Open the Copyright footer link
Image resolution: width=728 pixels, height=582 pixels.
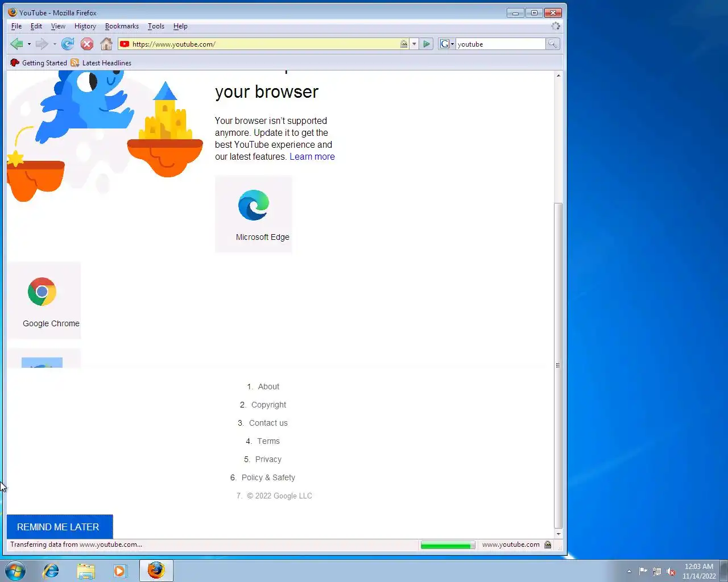pos(268,405)
